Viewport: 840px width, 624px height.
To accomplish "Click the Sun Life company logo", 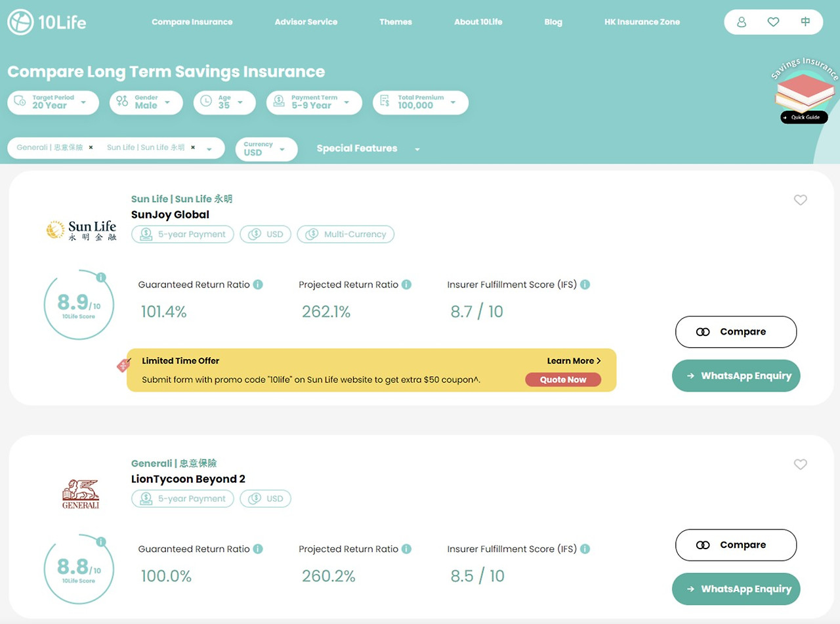I will [x=81, y=230].
